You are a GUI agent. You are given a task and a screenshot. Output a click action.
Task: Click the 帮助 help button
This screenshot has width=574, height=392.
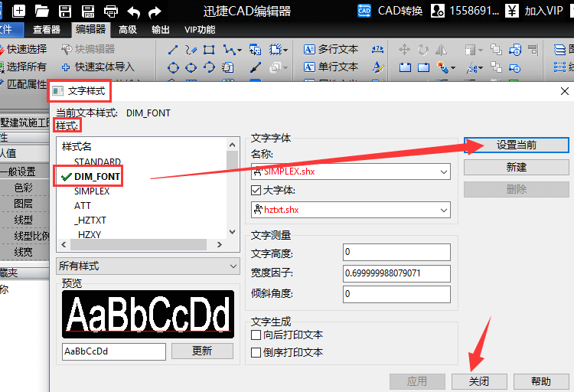tap(541, 381)
